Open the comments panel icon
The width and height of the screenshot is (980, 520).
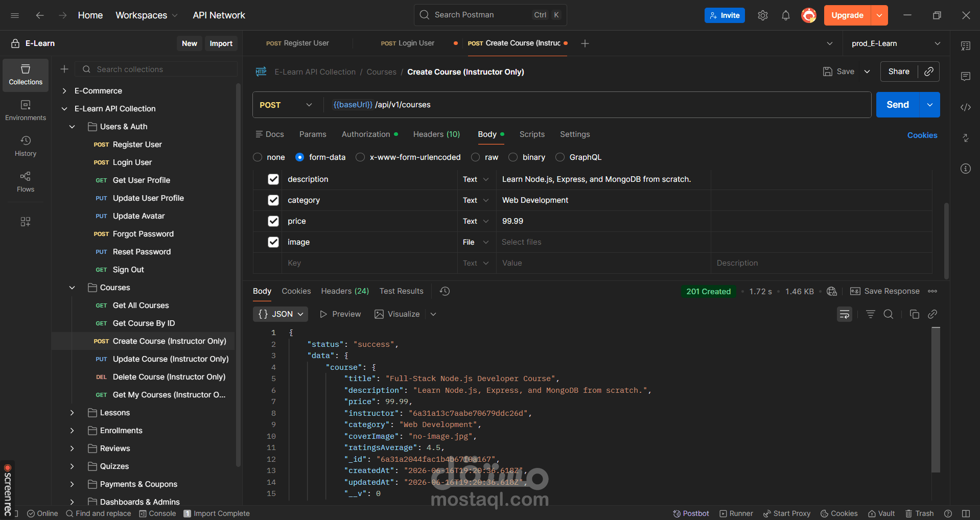click(x=965, y=77)
